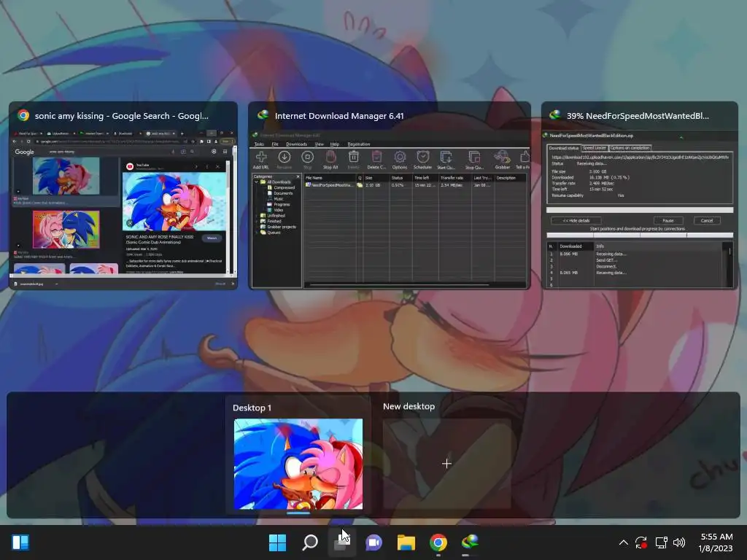Click Cancel in the download dialog

point(707,220)
